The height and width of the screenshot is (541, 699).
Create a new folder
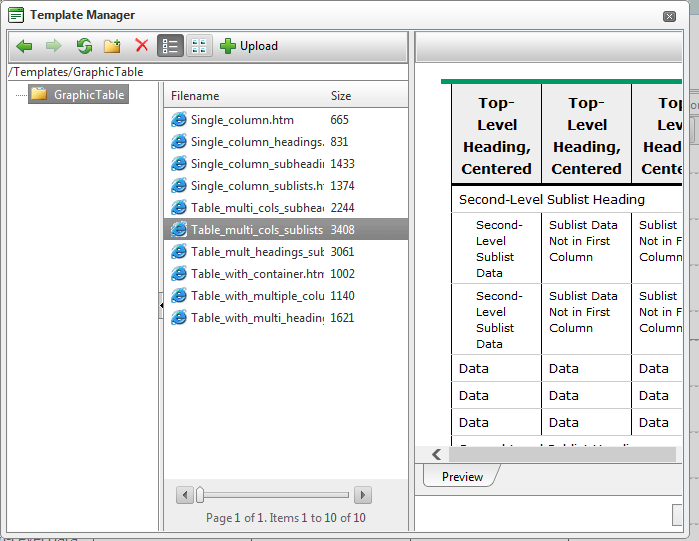point(112,46)
